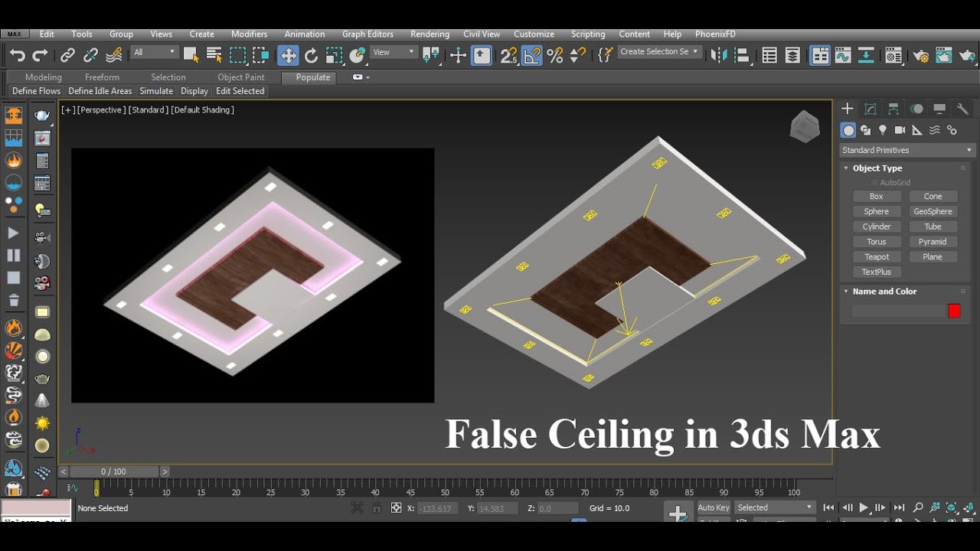Toggle 2.5D Snaps
Image resolution: width=980 pixels, height=551 pixels.
tap(508, 55)
